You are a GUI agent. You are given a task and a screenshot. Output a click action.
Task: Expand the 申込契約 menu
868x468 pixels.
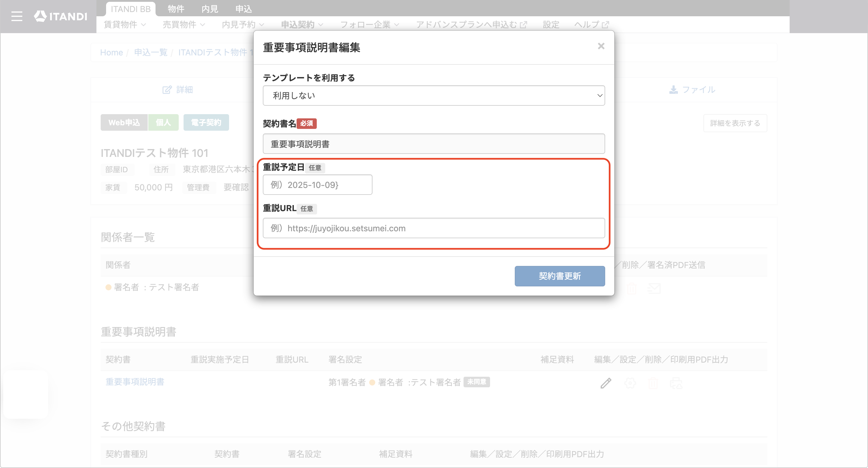coord(302,25)
